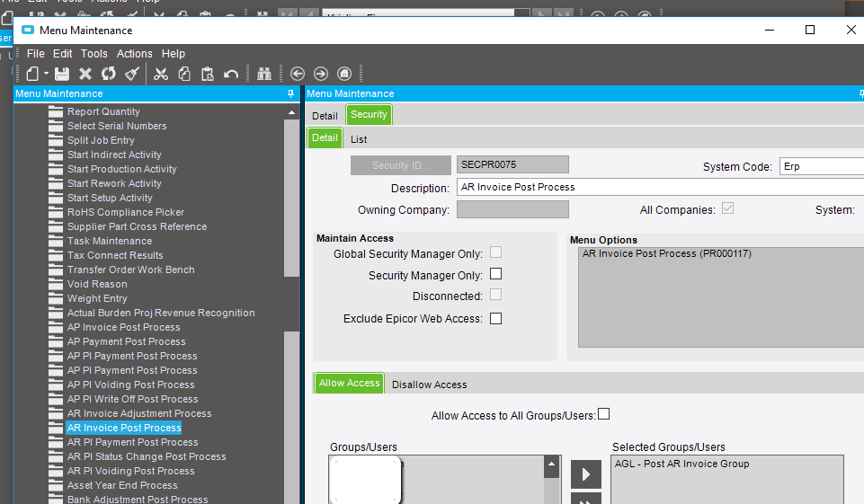
Task: Click the Undo arrow icon
Action: tap(231, 74)
